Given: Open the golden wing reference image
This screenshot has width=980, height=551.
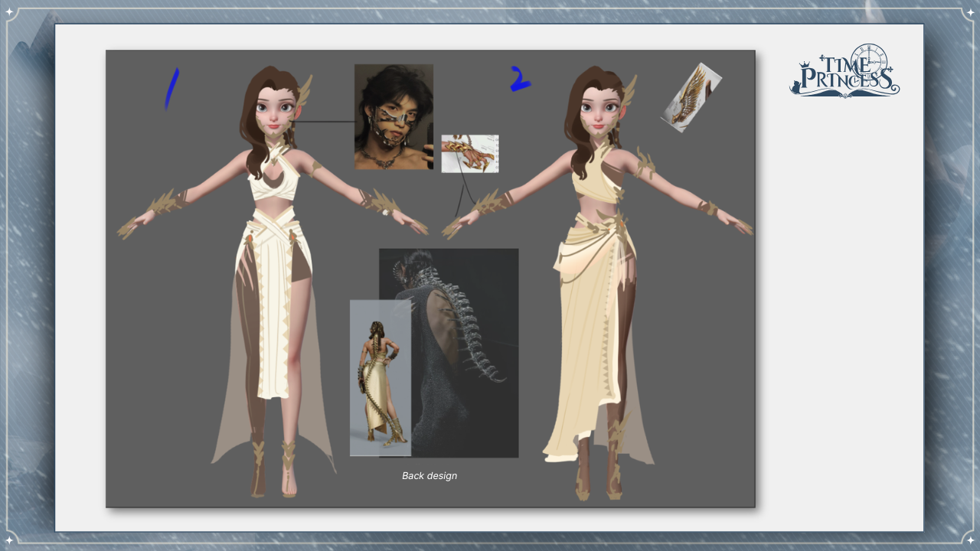Looking at the screenshot, I should [x=691, y=97].
